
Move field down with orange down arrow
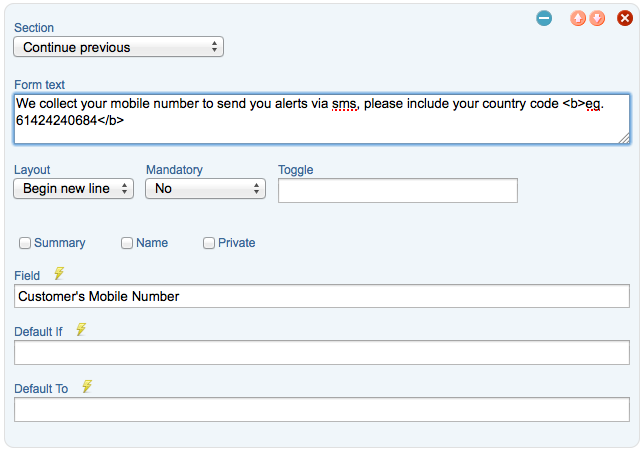pos(597,18)
